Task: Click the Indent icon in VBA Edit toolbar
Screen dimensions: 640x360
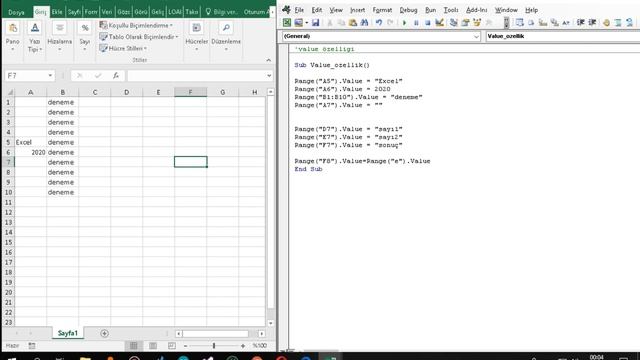Action: (x=580, y=22)
